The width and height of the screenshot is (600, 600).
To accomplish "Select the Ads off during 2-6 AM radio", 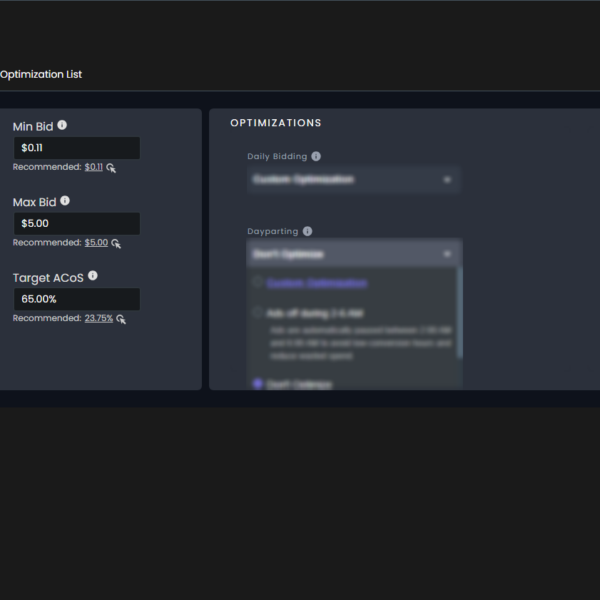I will pyautogui.click(x=257, y=312).
